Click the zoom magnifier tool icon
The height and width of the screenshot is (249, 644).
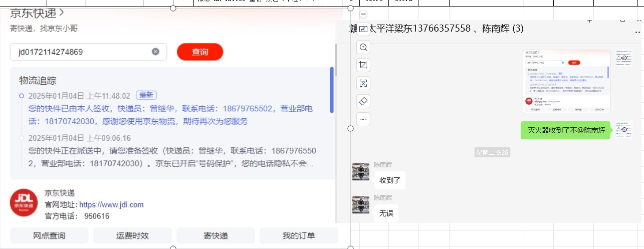364,48
